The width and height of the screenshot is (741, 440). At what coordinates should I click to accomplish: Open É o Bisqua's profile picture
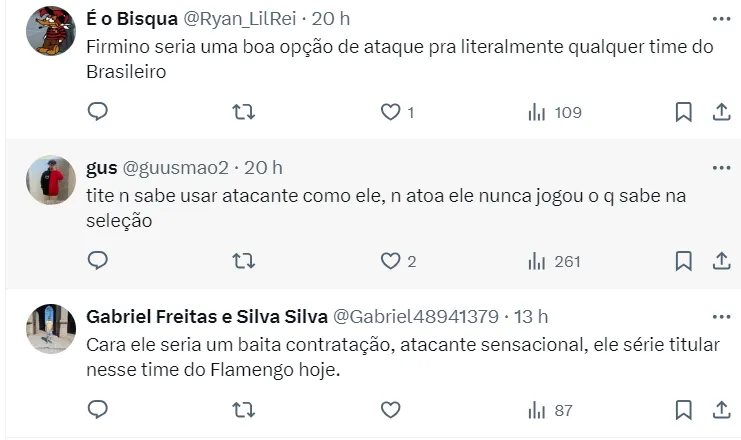(x=51, y=31)
